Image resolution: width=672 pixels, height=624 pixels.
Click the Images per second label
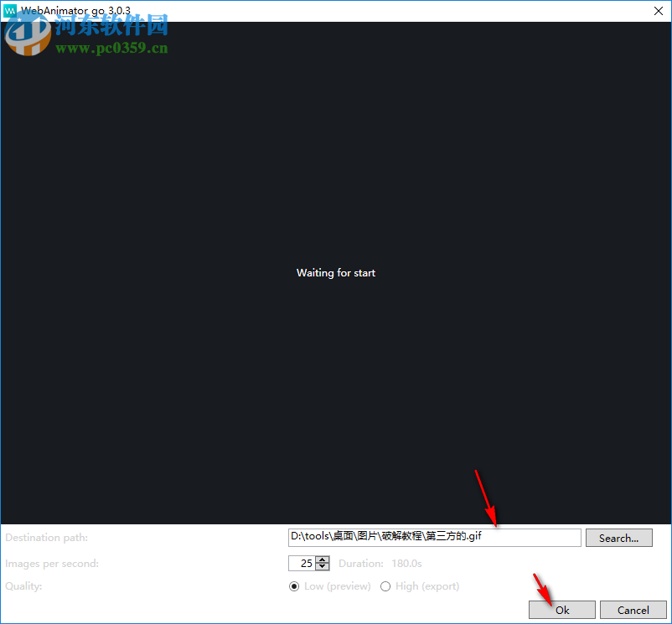coord(51,563)
